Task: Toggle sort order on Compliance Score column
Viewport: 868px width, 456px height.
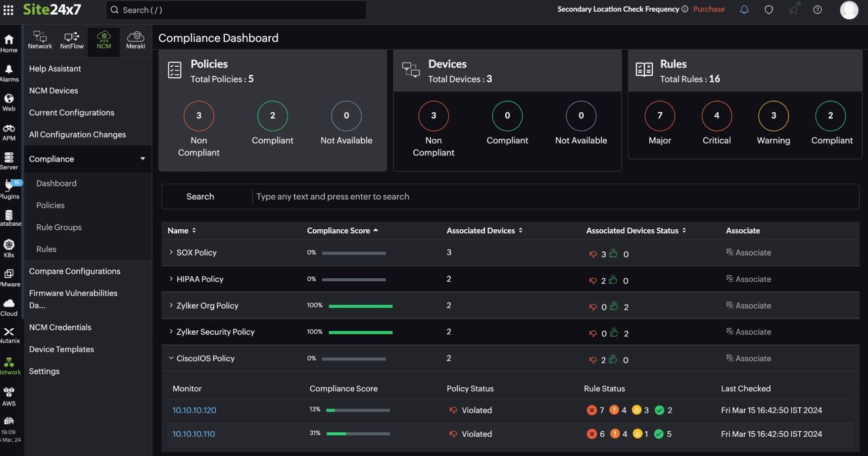Action: [x=375, y=230]
